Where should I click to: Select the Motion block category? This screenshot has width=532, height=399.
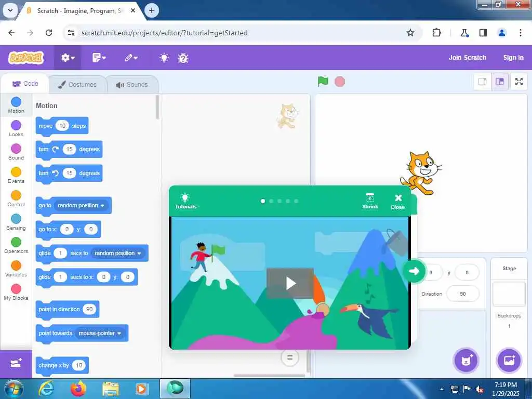click(x=16, y=105)
